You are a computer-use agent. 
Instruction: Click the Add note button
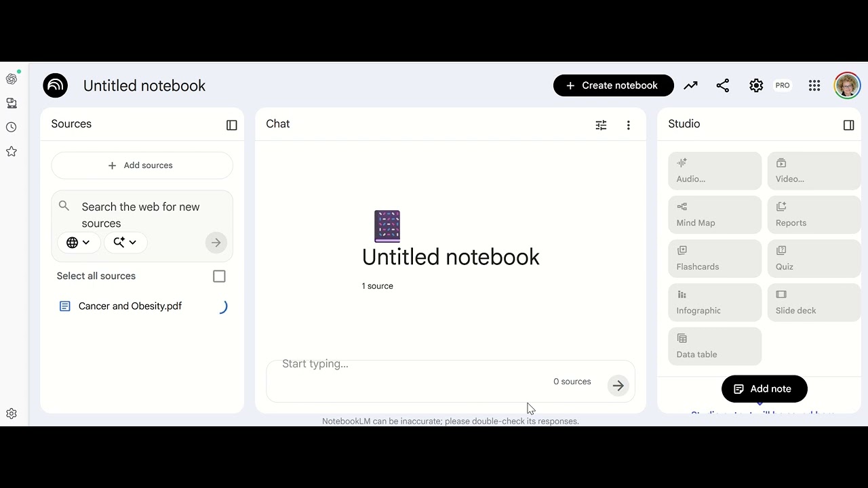coord(764,389)
